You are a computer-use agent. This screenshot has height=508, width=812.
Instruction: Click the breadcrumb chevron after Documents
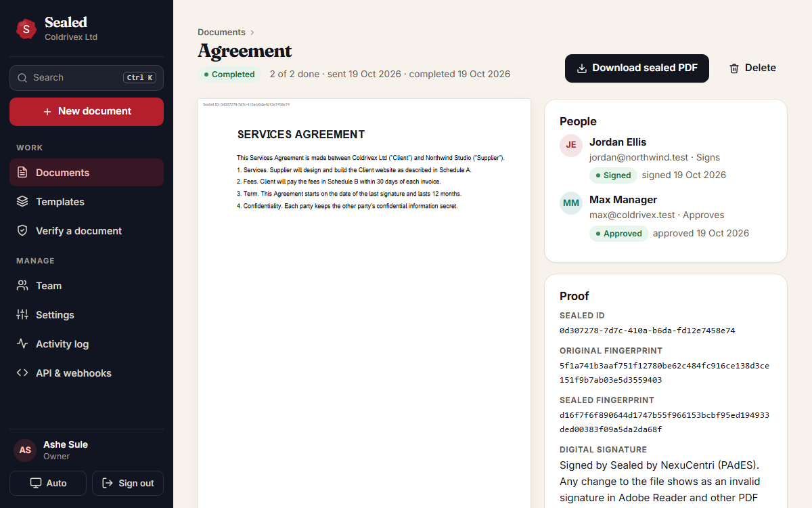point(252,33)
